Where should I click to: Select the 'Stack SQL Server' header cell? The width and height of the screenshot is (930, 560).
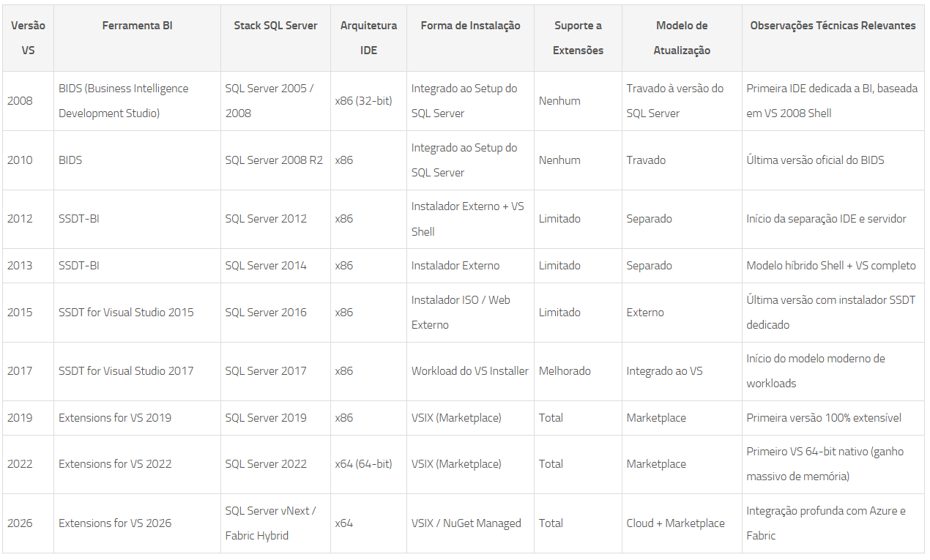tap(275, 26)
